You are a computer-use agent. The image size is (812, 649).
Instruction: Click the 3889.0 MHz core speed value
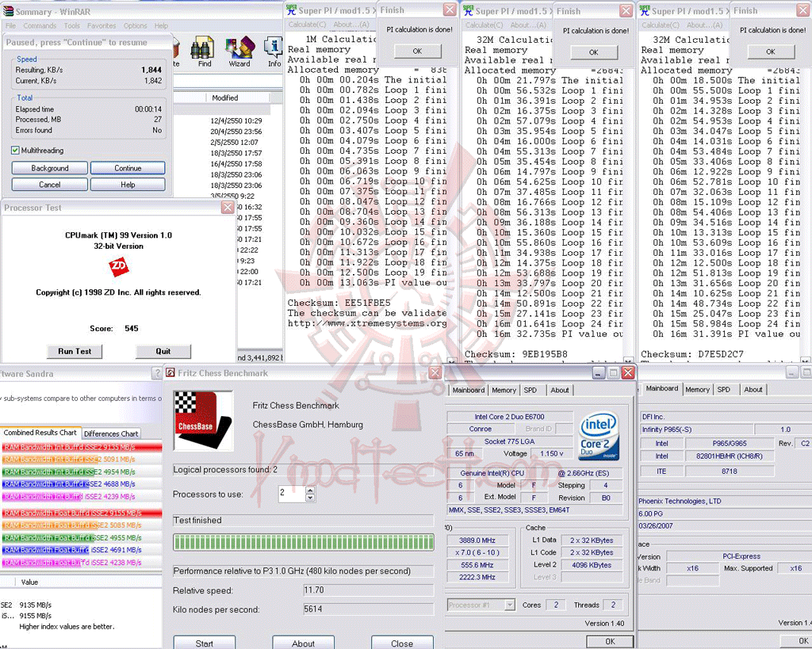click(x=477, y=540)
